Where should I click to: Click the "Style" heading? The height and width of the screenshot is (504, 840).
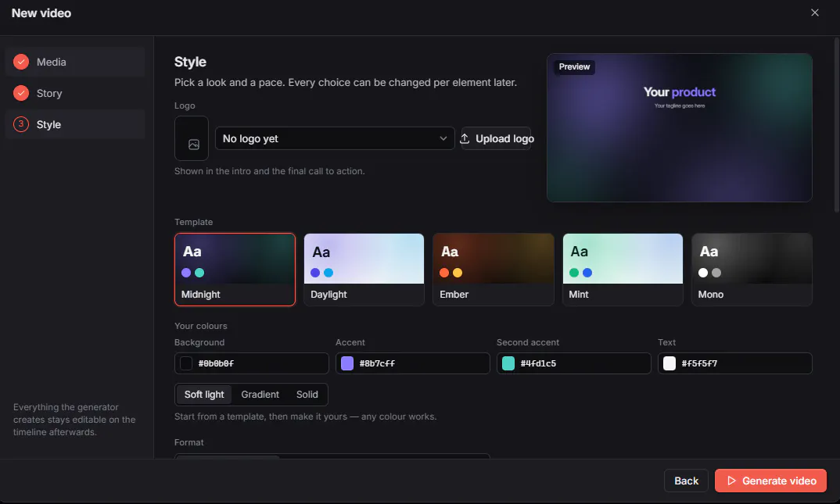point(190,62)
